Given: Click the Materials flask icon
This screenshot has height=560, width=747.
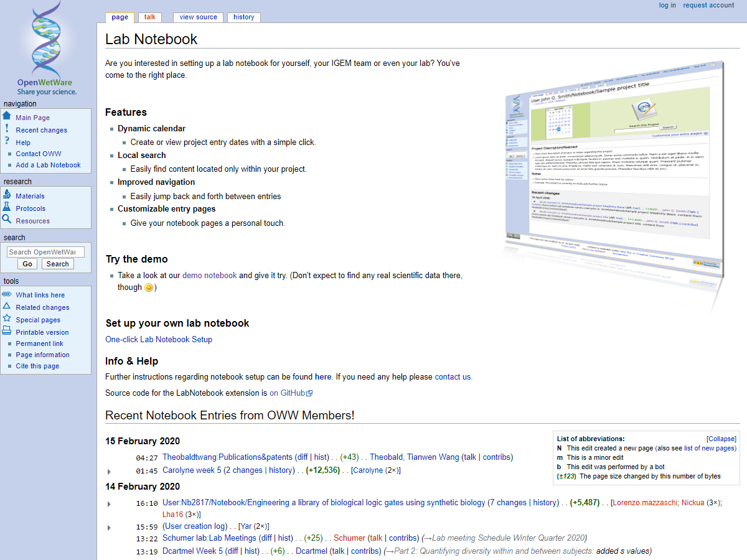Looking at the screenshot, I should point(7,195).
